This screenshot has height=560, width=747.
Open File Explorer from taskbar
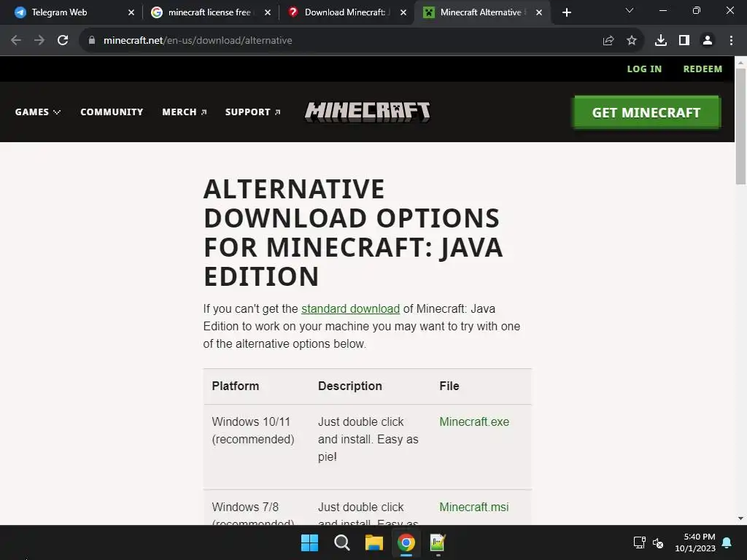tap(374, 542)
